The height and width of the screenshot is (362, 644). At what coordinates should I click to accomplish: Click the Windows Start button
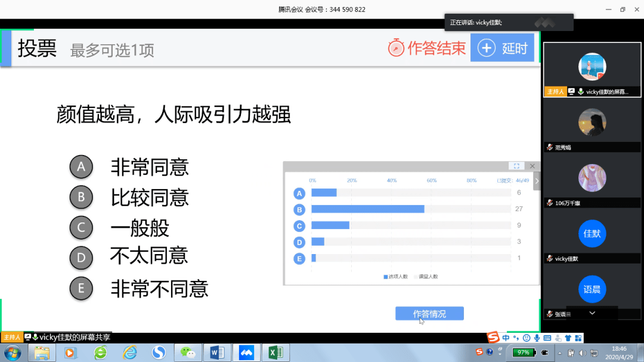pos(12,352)
